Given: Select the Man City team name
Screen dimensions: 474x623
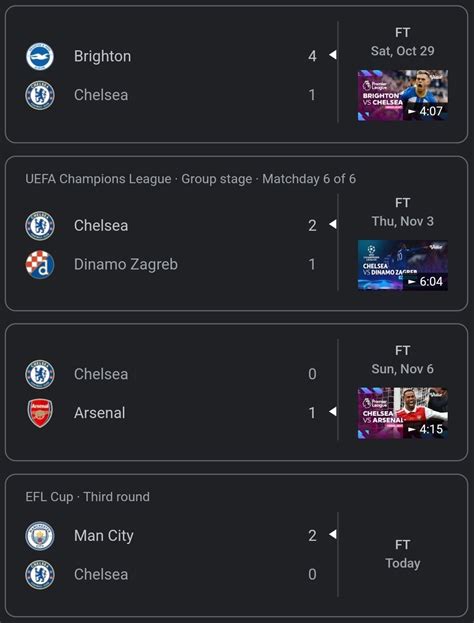Looking at the screenshot, I should pos(104,536).
